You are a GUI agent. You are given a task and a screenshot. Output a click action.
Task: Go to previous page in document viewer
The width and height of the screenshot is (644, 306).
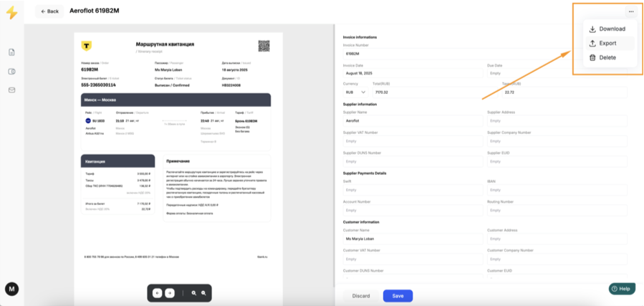(x=157, y=293)
